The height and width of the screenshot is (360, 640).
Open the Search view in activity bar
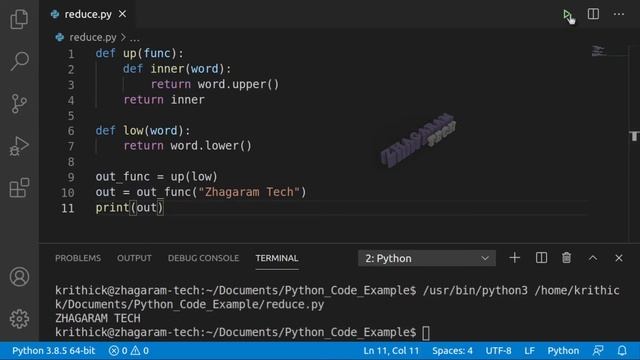(19, 61)
